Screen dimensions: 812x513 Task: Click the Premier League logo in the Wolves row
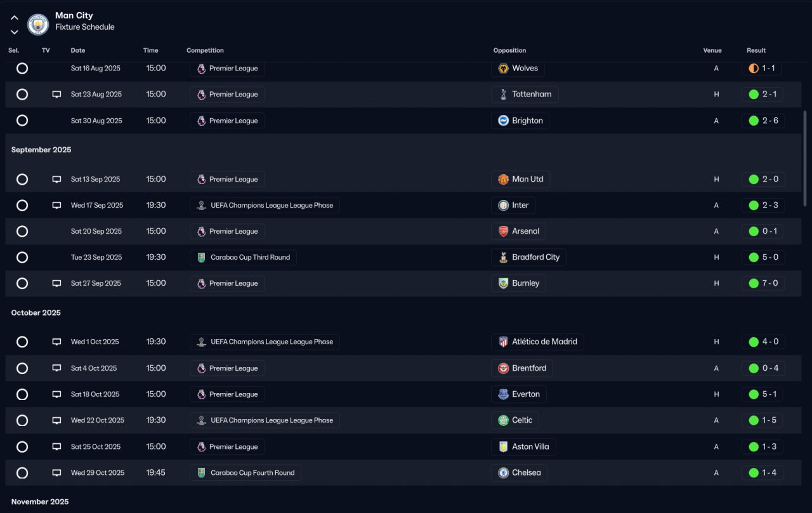pos(201,69)
